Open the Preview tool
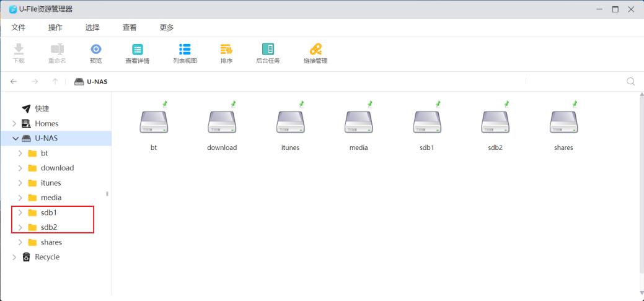 [95, 50]
